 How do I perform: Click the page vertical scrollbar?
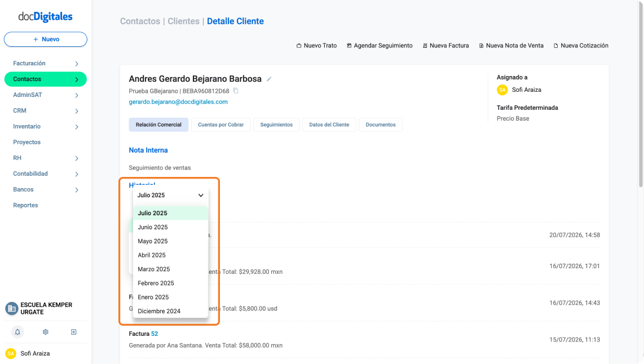click(641, 95)
